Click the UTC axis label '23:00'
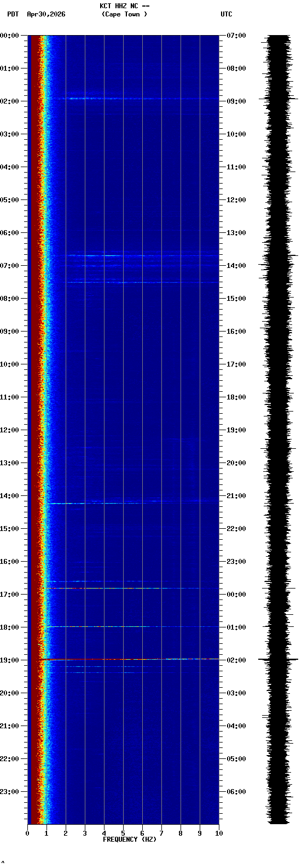This screenshot has width=302, height=868. tap(236, 562)
